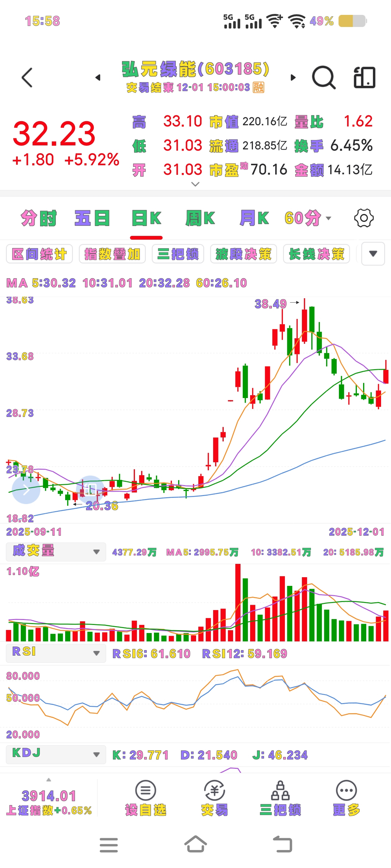
Task: Tap the MA5: 2995.75万 volume value
Action: click(202, 552)
